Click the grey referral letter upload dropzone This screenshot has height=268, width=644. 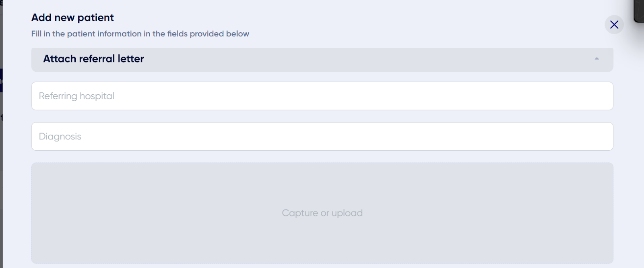click(322, 213)
